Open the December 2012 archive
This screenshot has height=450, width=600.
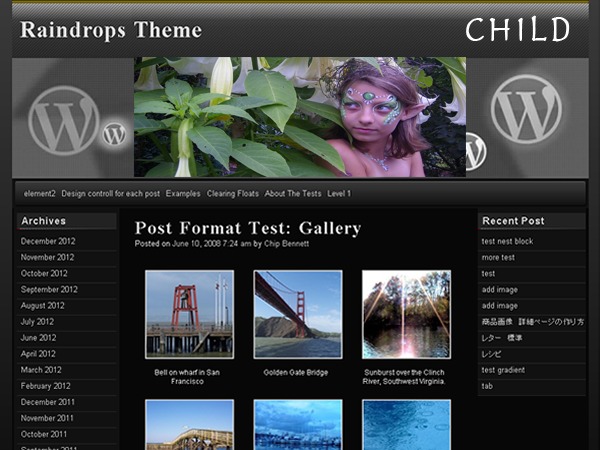coord(48,241)
